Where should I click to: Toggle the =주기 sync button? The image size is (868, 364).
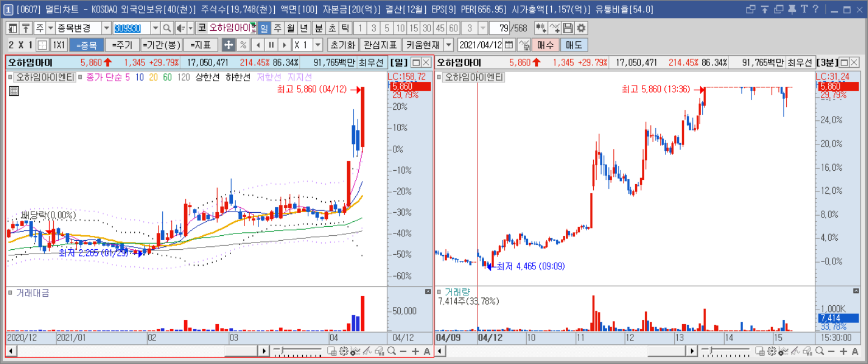[122, 45]
